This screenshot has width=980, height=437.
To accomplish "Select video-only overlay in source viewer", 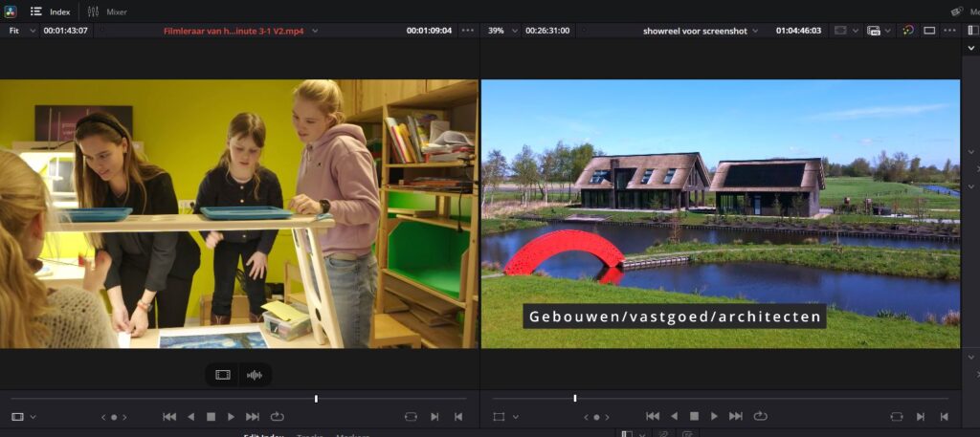I will [x=223, y=375].
